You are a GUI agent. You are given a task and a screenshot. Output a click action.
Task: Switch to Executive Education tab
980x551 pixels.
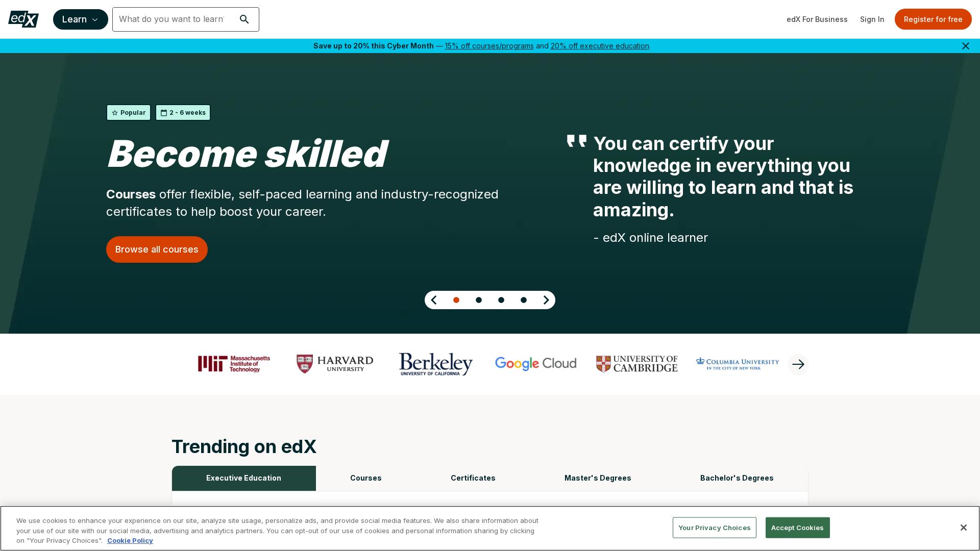click(x=243, y=478)
